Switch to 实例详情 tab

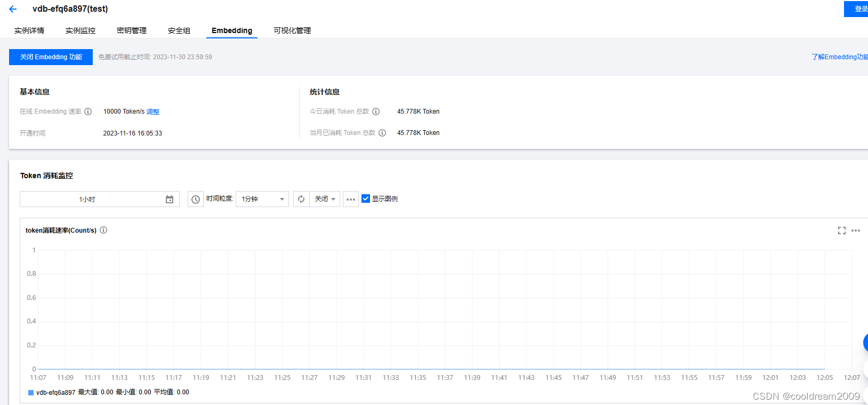click(x=29, y=30)
